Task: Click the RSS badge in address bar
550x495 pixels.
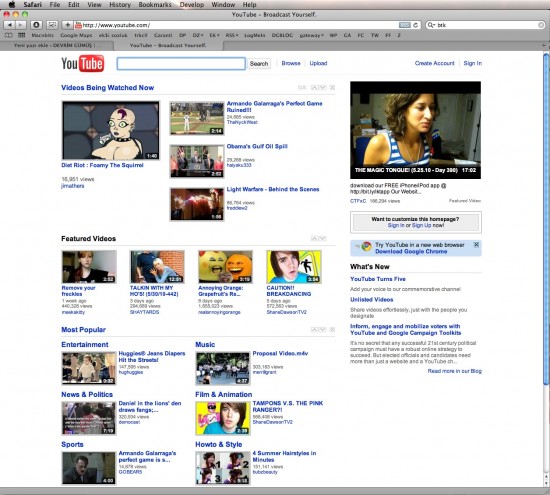Action: 404,25
